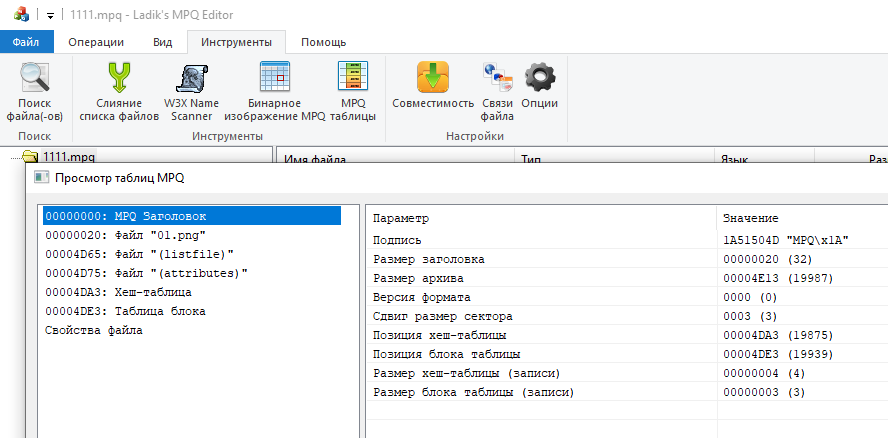Screen dimensions: 888x438
Task: Click the MPQ tables dialog window icon
Action: (41, 178)
